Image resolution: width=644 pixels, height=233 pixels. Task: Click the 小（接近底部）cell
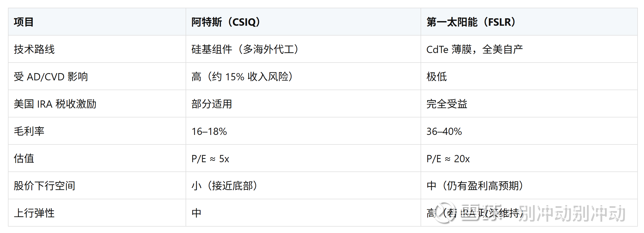tap(224, 186)
